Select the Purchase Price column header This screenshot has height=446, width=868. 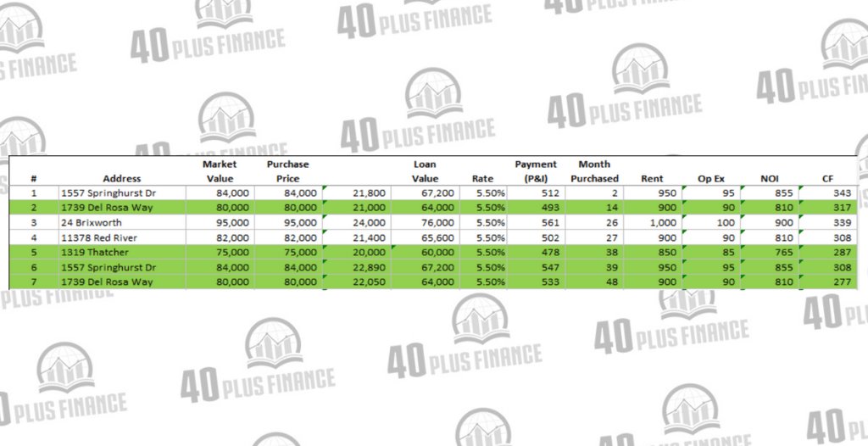(288, 171)
